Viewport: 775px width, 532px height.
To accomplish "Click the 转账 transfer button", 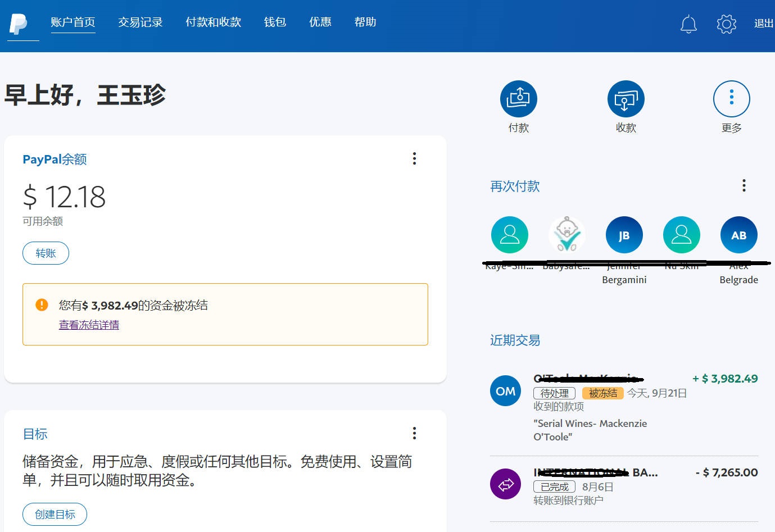I will tap(46, 253).
